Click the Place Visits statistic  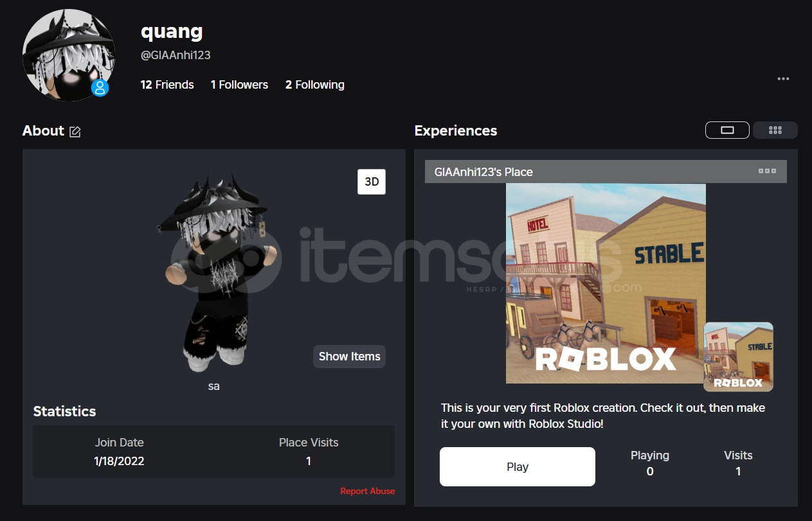[x=309, y=452]
